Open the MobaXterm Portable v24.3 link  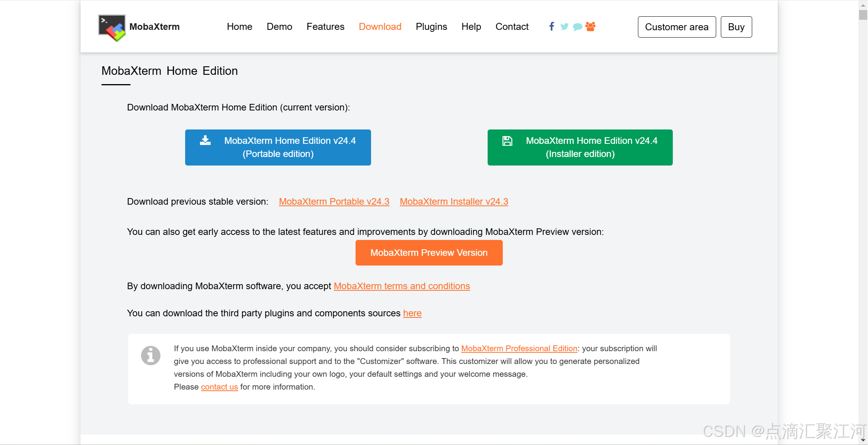(x=334, y=202)
